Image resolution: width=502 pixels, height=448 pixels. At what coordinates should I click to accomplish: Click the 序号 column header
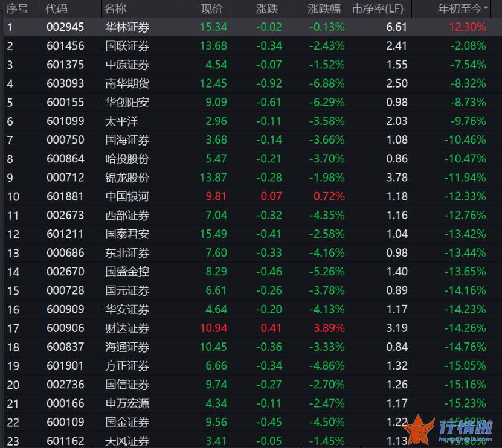(x=17, y=8)
